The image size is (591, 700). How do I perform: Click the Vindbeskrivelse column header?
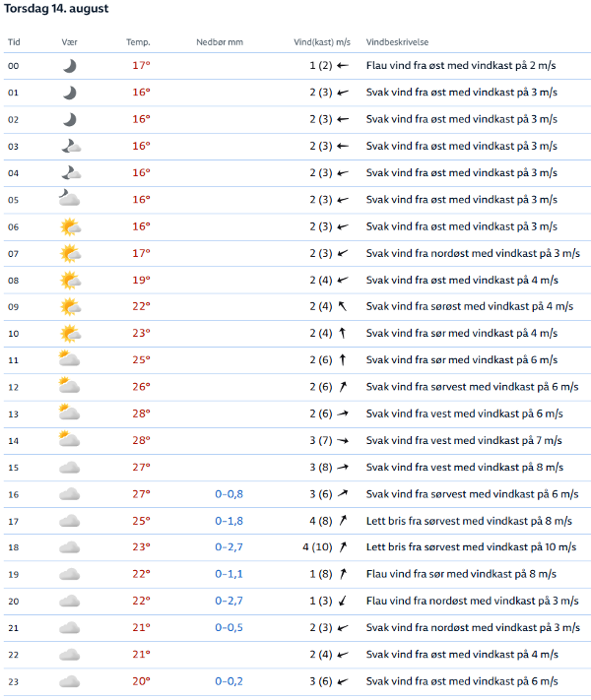[x=397, y=42]
